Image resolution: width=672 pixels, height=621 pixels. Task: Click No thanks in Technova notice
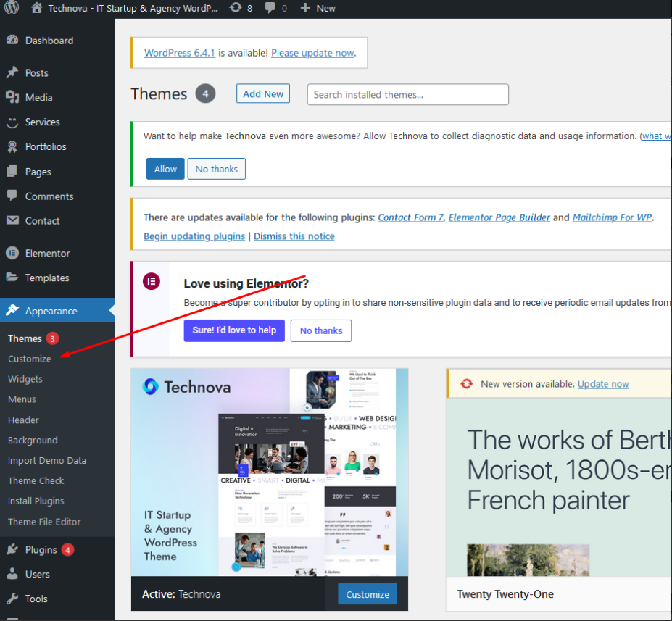coord(217,169)
